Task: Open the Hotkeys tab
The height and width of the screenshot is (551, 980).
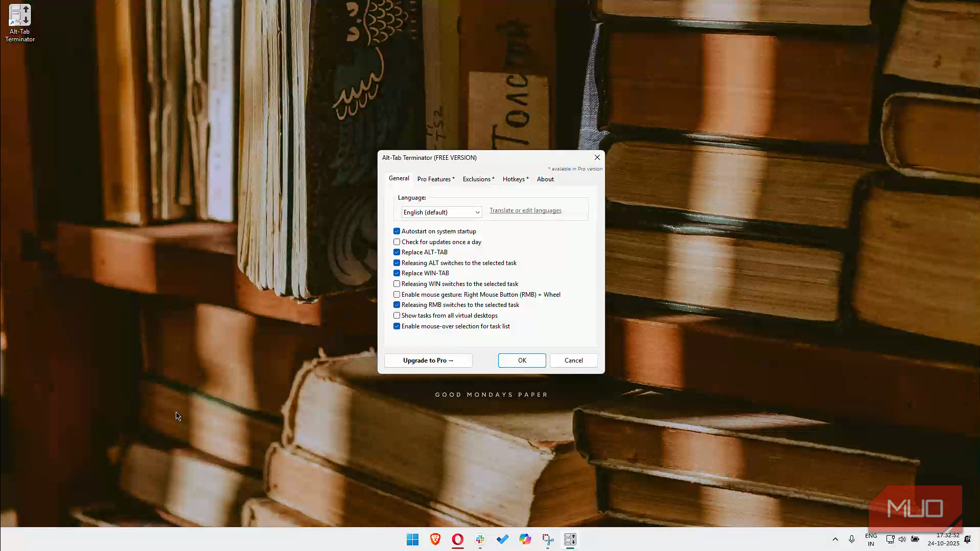Action: pos(516,179)
